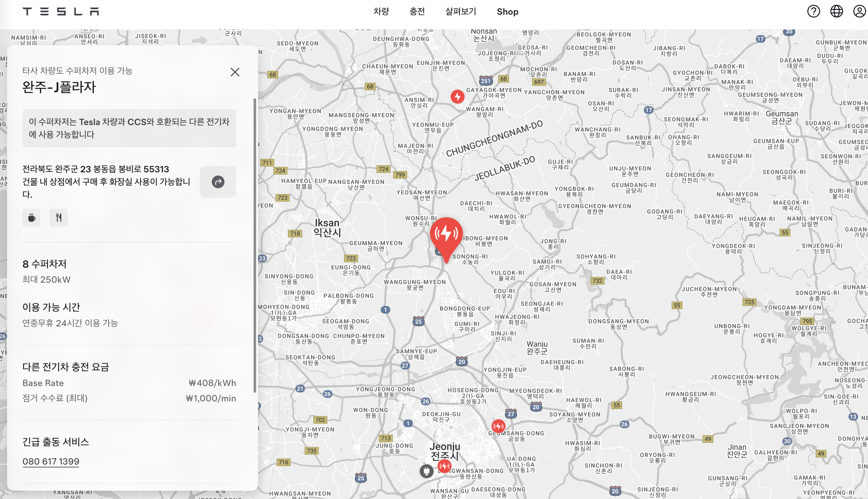The image size is (868, 499).
Task: Click the info panel vertical scrollbar
Action: click(x=255, y=245)
